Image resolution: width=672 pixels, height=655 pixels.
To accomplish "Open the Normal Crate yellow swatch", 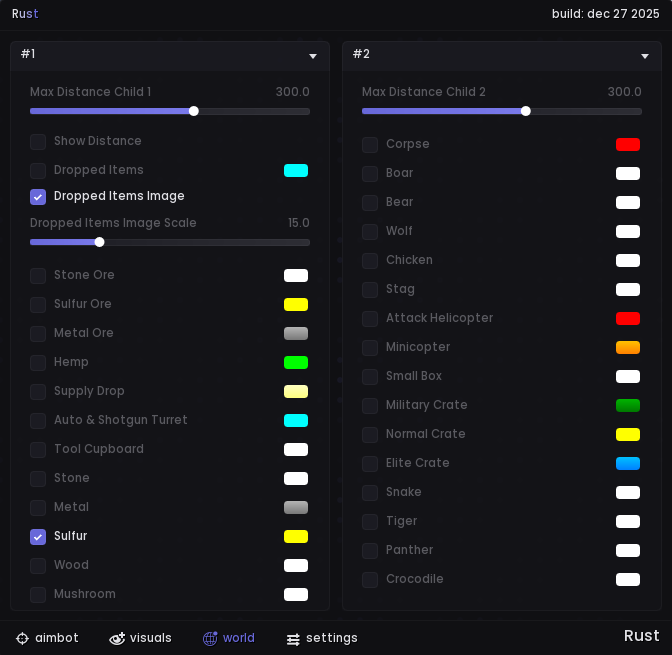I will point(628,435).
